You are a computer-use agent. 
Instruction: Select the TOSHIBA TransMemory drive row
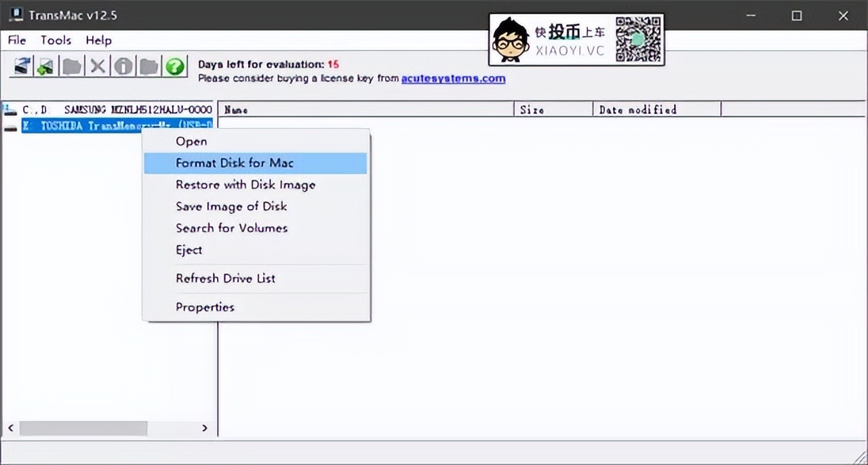click(117, 125)
